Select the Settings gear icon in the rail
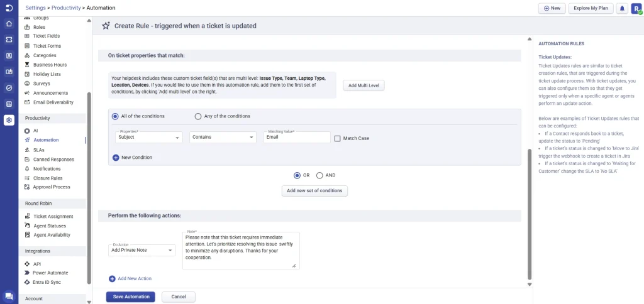 pos(9,120)
